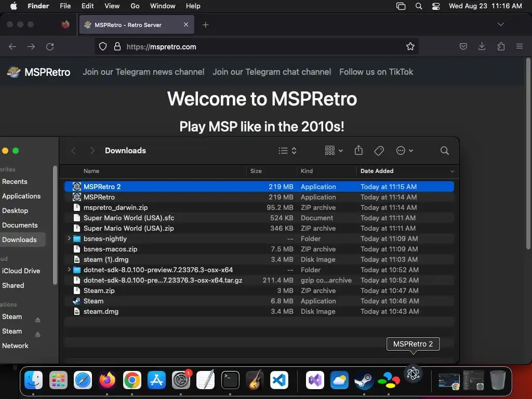Expand the bsnes-nightly folder
This screenshot has width=532, height=399.
pyautogui.click(x=69, y=238)
